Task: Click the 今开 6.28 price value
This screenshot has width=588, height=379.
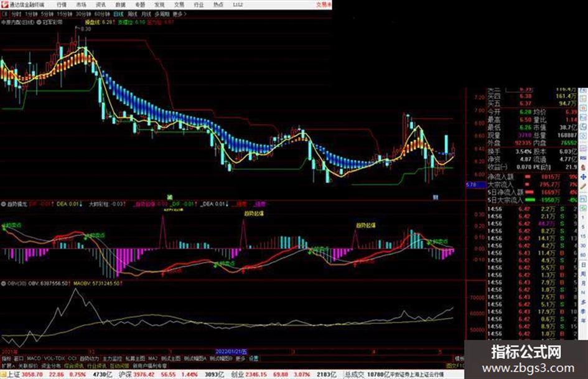Action: tap(525, 112)
